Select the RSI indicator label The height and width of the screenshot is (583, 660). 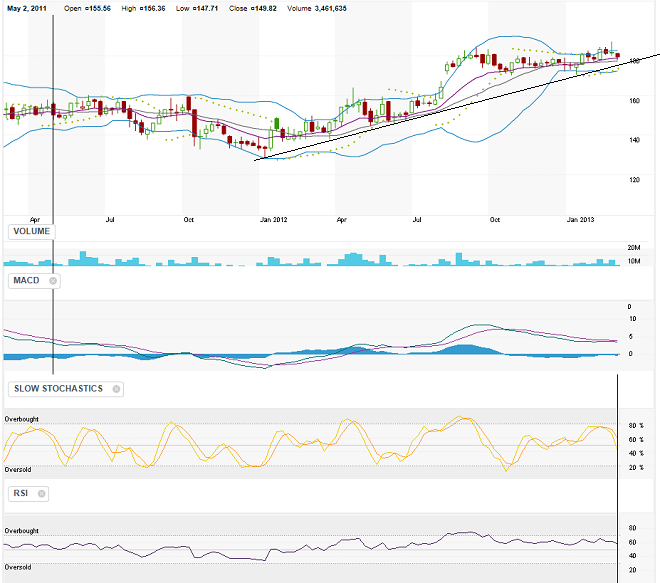tap(20, 494)
